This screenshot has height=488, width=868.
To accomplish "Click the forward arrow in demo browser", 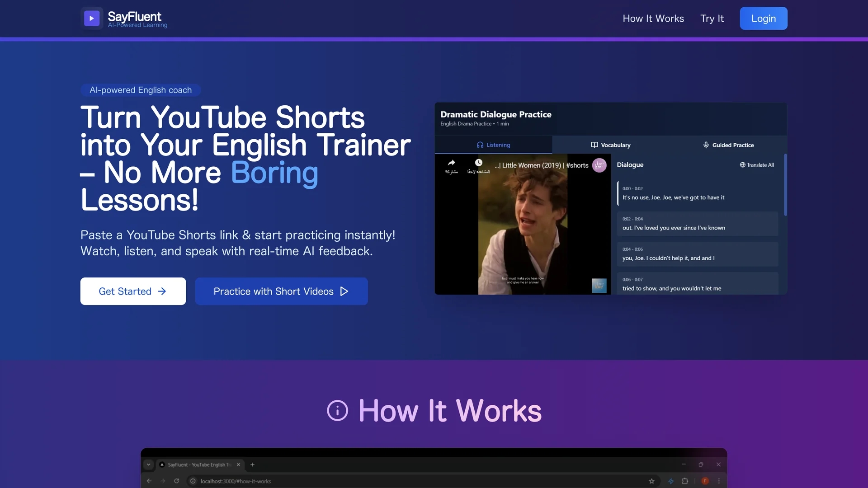I will [x=163, y=481].
